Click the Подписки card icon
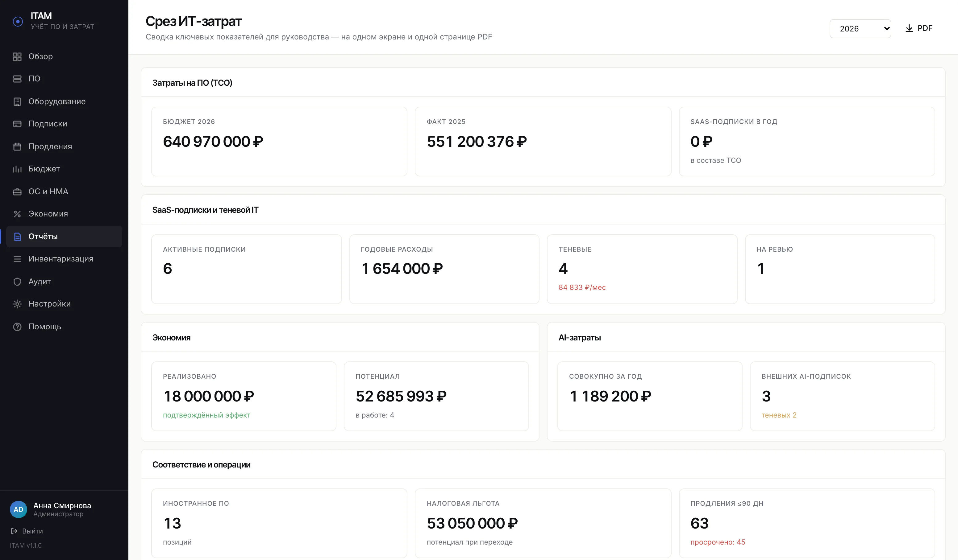This screenshot has height=560, width=958. (17, 124)
